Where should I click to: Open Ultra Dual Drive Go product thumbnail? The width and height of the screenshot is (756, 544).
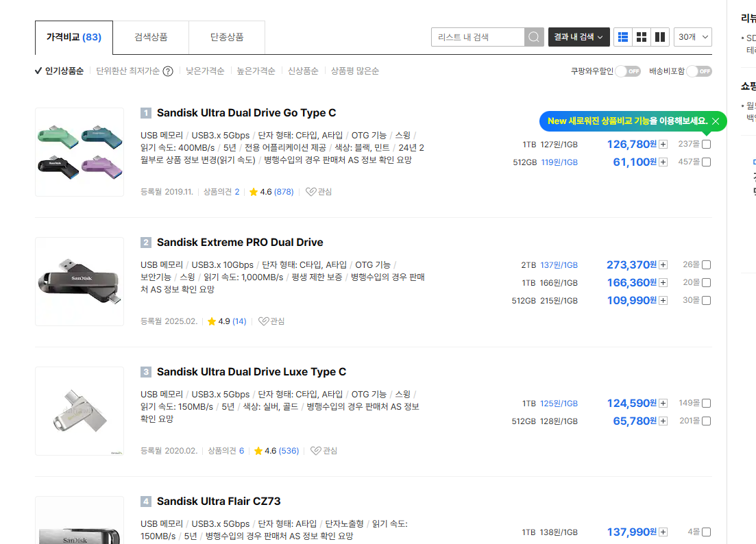(x=80, y=152)
